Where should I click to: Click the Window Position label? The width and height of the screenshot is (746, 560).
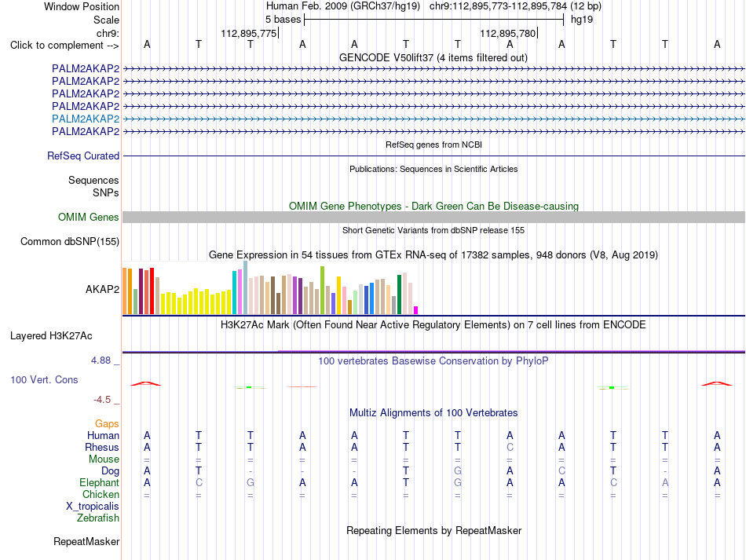pos(82,6)
